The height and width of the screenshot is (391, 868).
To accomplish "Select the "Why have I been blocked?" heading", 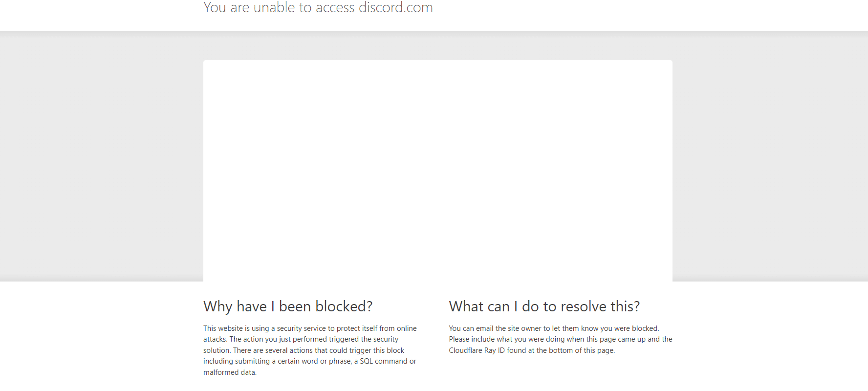I will [288, 306].
